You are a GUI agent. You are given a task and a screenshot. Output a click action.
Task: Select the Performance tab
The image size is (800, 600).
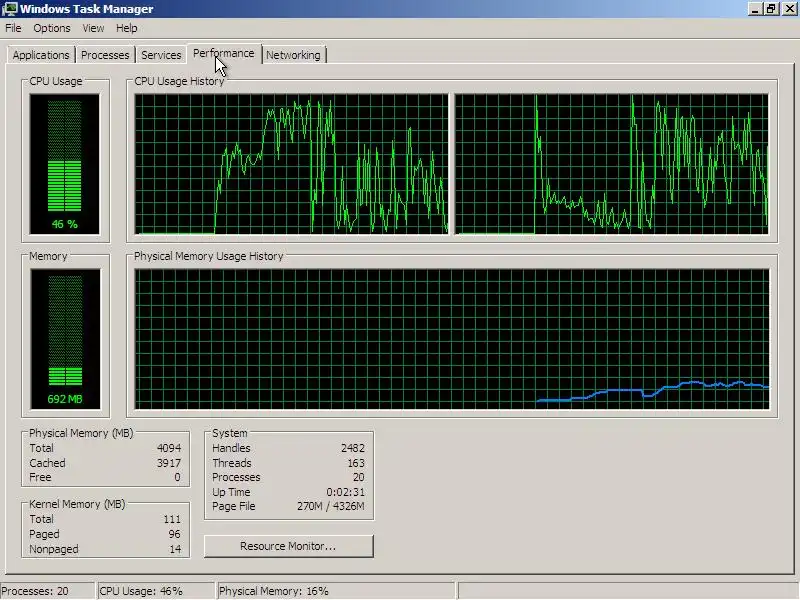(x=223, y=54)
